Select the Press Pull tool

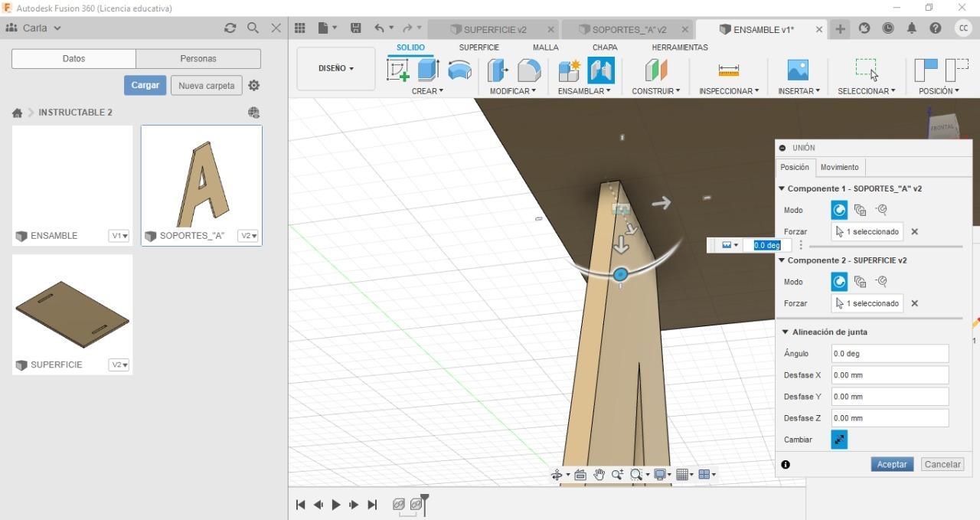pyautogui.click(x=498, y=70)
